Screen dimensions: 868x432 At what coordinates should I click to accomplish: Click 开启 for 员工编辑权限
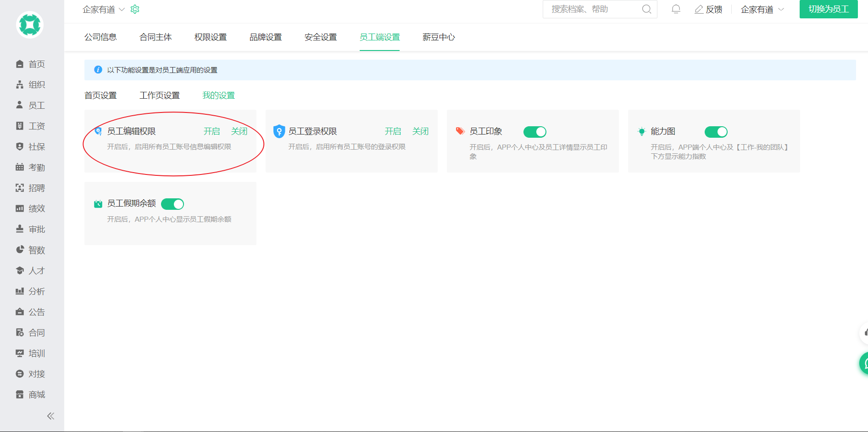[x=211, y=131]
